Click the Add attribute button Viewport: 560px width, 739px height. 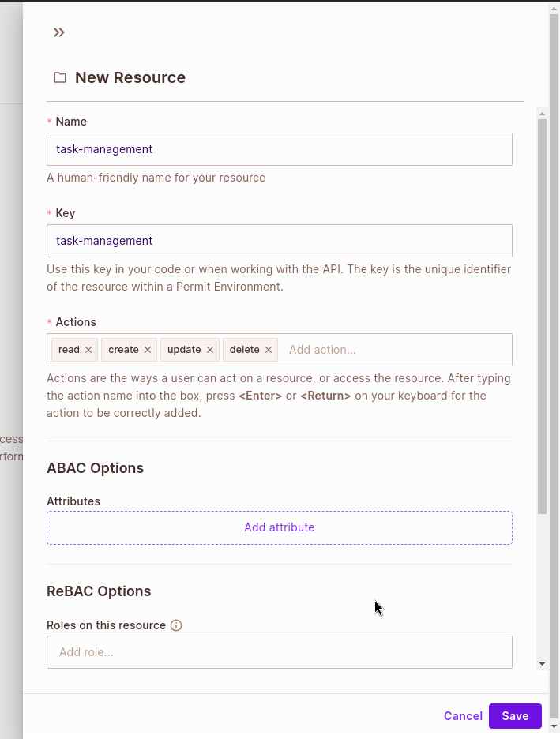[x=280, y=527]
